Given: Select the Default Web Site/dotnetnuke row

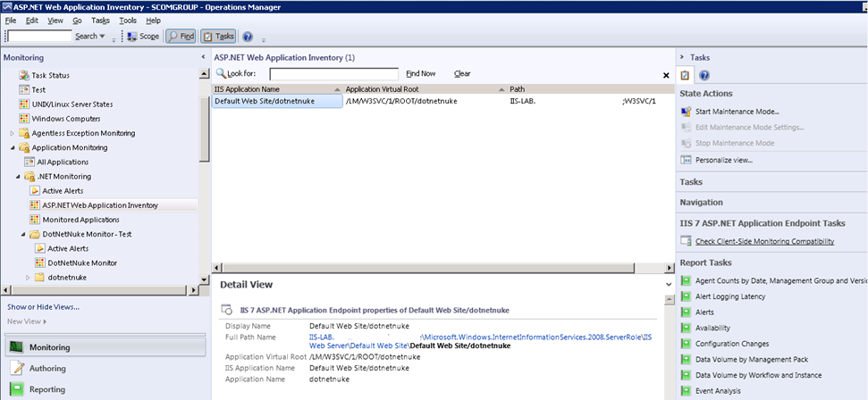Looking at the screenshot, I should [x=442, y=101].
